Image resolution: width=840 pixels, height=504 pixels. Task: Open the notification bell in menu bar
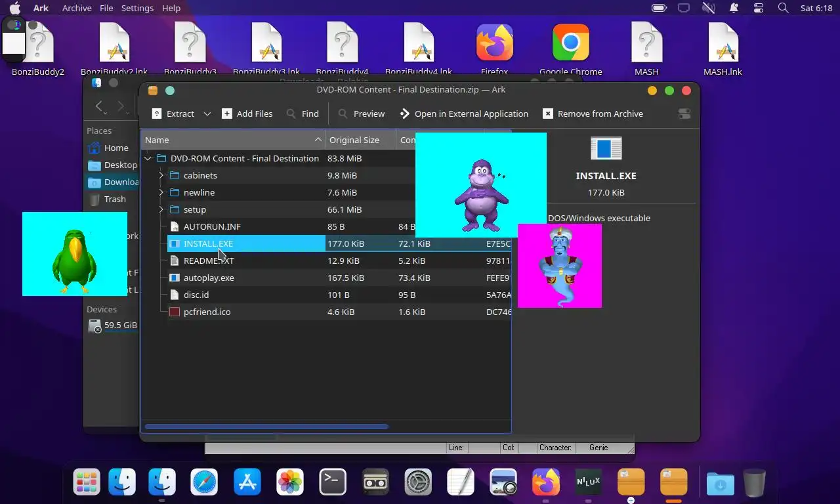(733, 8)
